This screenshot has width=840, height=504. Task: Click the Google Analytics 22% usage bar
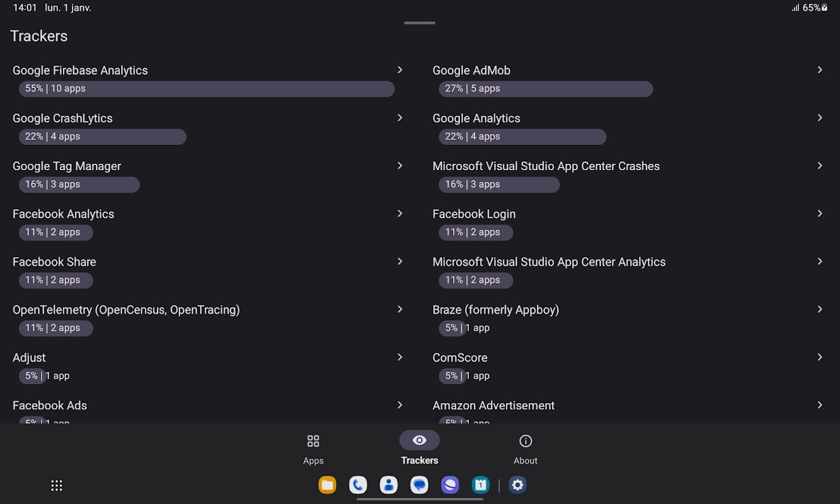pos(522,137)
